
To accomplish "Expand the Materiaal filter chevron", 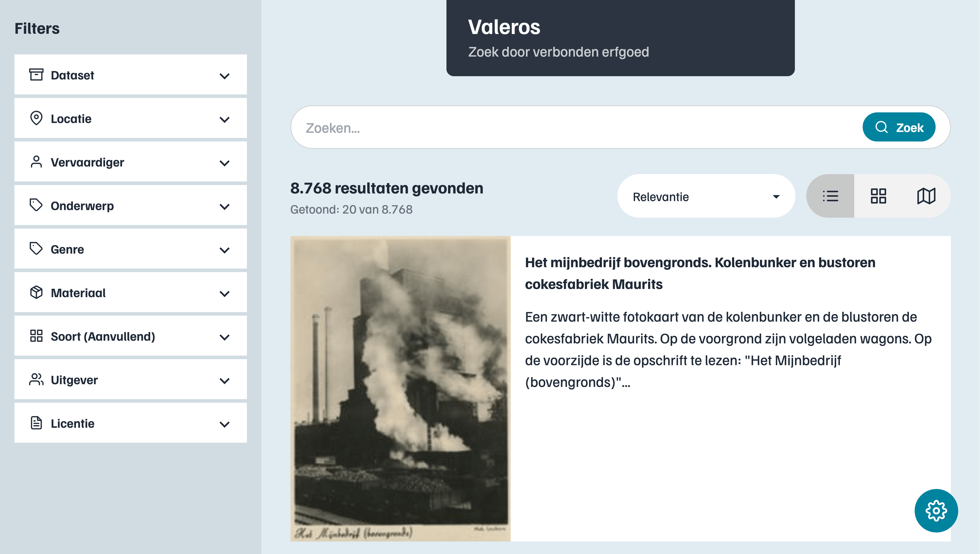I will click(x=225, y=294).
